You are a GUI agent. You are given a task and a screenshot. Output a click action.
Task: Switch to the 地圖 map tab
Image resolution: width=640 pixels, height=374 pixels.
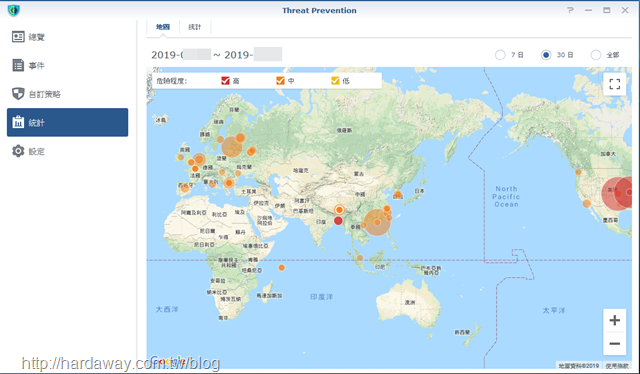162,27
